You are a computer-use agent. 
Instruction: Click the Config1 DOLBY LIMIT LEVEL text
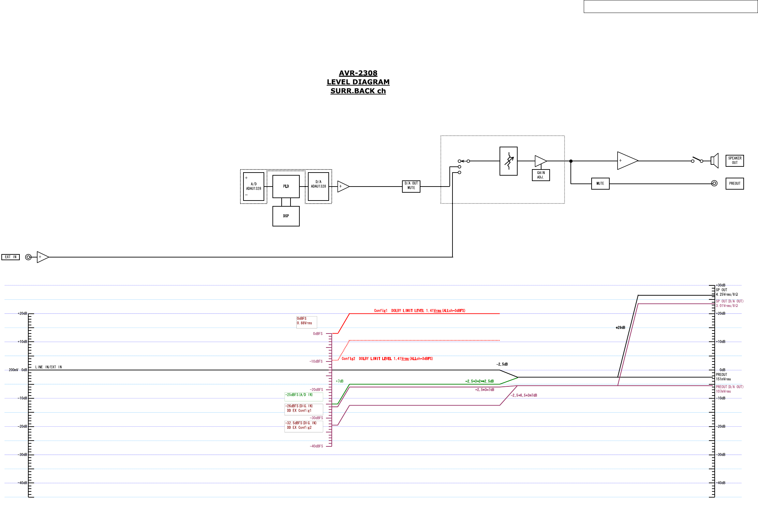(x=419, y=311)
